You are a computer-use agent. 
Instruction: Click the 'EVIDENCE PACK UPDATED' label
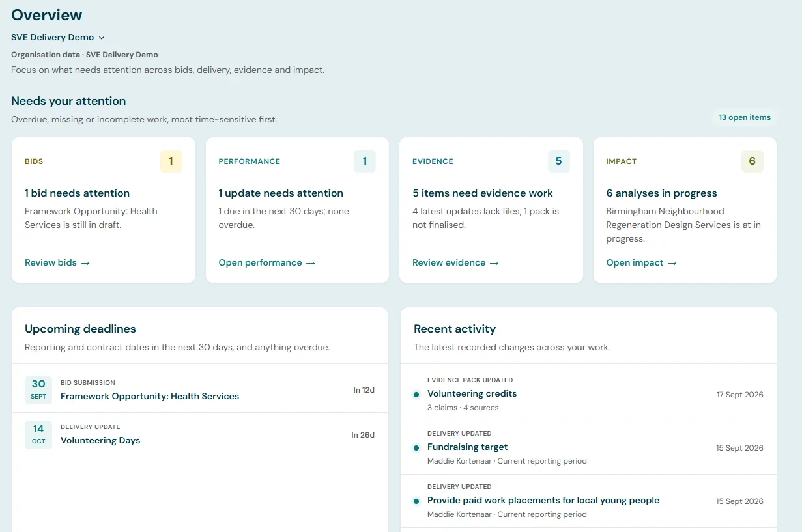click(x=470, y=380)
